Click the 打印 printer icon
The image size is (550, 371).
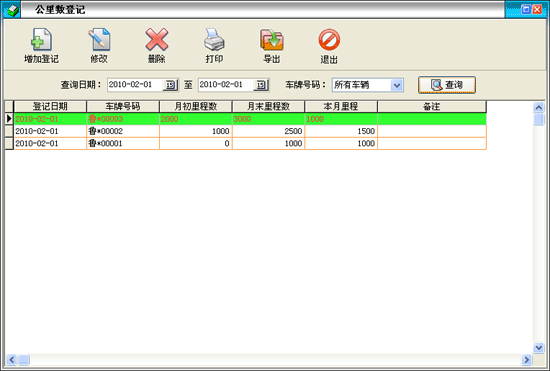point(214,39)
